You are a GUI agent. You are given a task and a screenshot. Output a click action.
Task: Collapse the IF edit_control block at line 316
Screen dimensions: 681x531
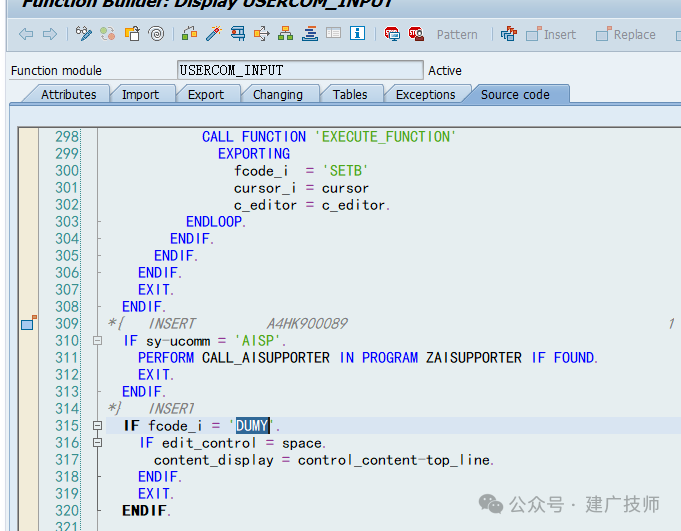[x=97, y=443]
